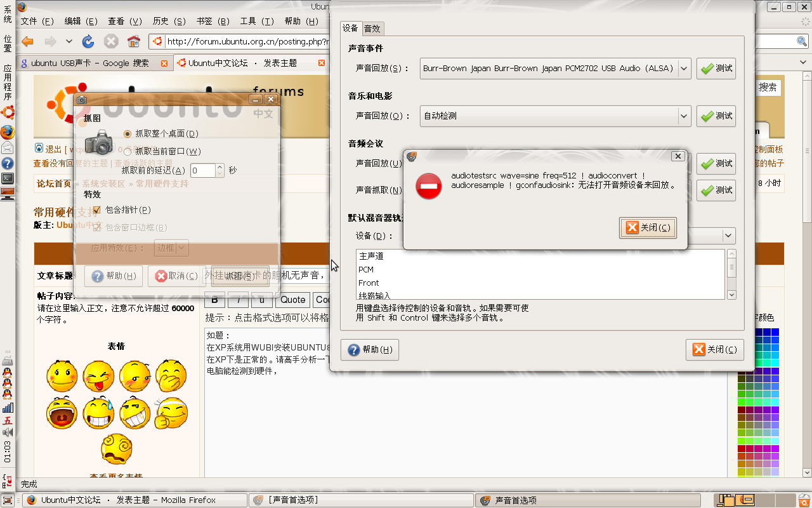Open 编辑 menu in Firefox
Screen dimensions: 812x508
pos(81,21)
